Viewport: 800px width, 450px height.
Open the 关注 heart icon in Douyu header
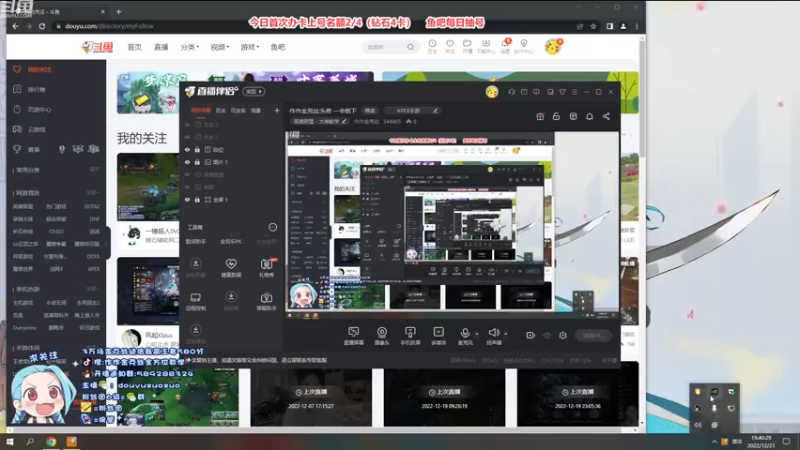point(449,46)
